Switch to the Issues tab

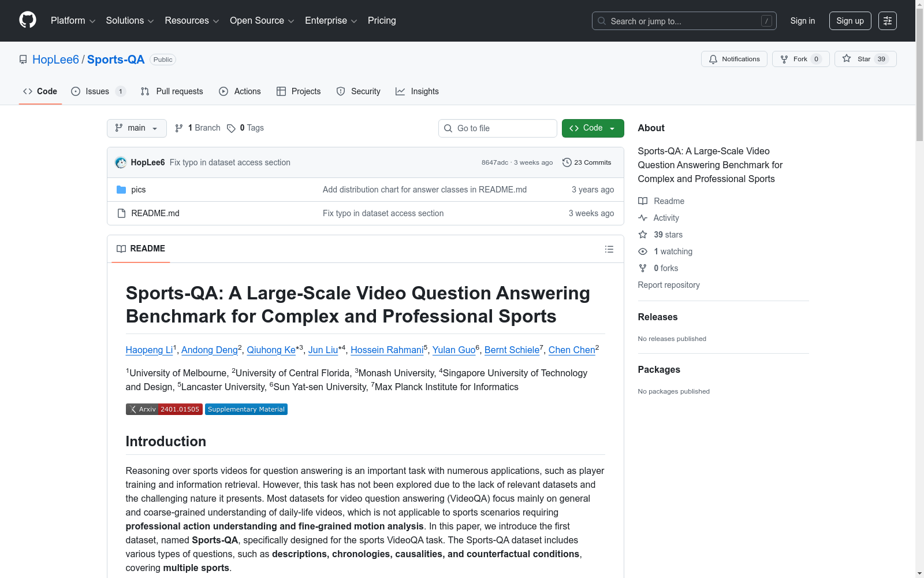click(98, 91)
